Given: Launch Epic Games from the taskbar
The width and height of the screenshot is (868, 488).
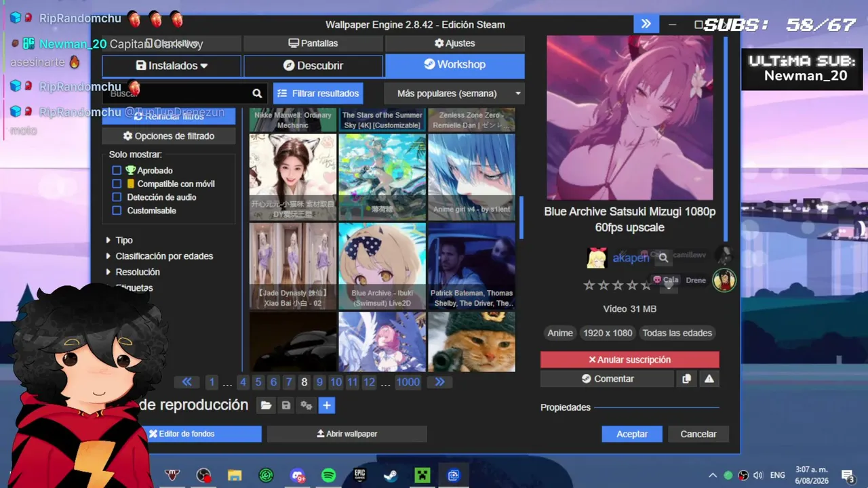Looking at the screenshot, I should pyautogui.click(x=360, y=475).
